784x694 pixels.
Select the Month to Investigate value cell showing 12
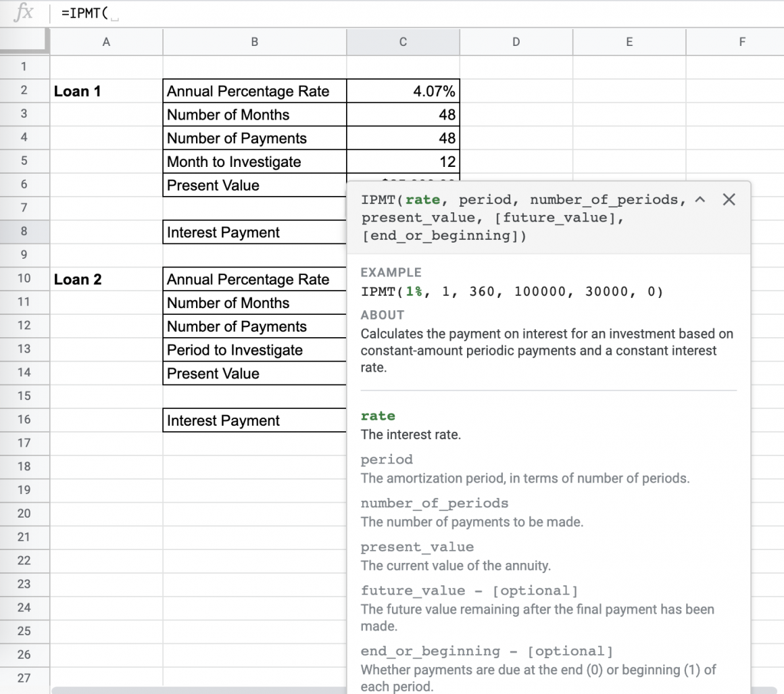[403, 162]
